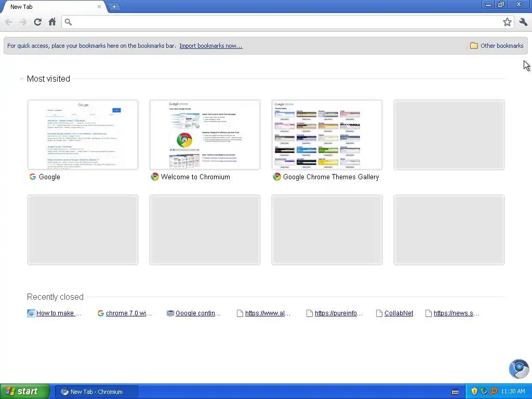Click the Google Chrome Themes Gallery title
Viewport: 532px width, 399px height.
331,177
